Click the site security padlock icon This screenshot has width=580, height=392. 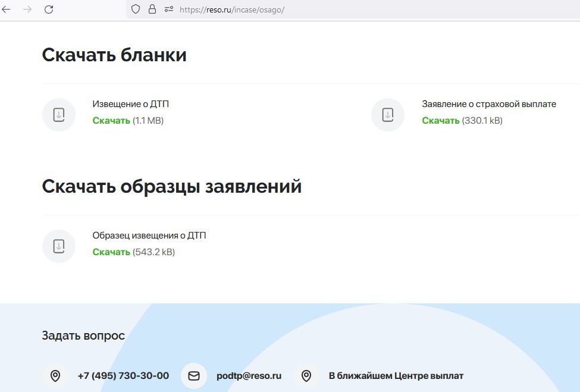tap(152, 10)
